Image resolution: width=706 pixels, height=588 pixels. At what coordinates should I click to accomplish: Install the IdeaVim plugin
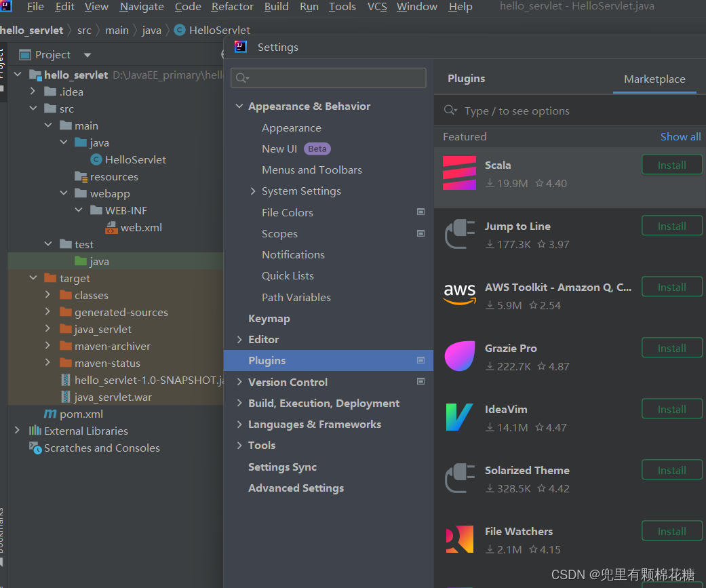[672, 409]
